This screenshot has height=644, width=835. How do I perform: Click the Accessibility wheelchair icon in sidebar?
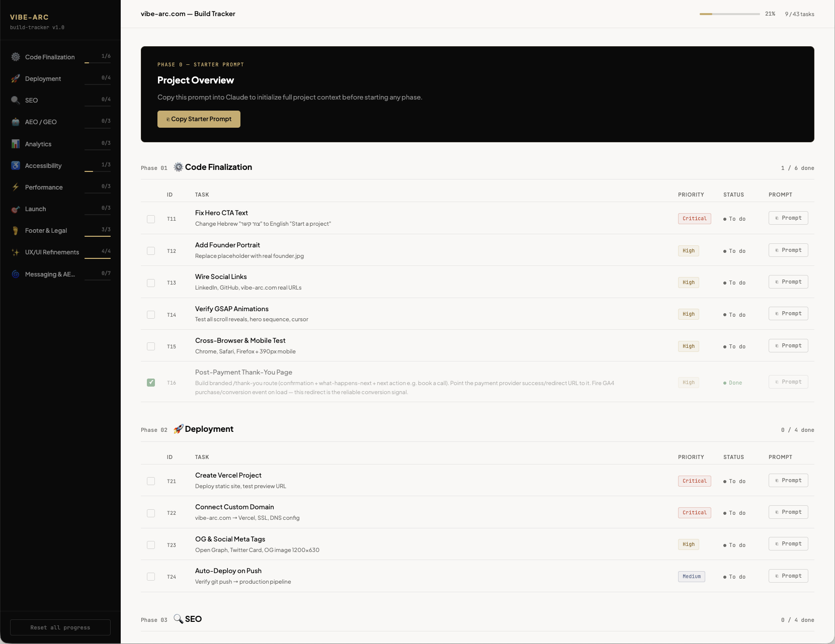(x=16, y=165)
